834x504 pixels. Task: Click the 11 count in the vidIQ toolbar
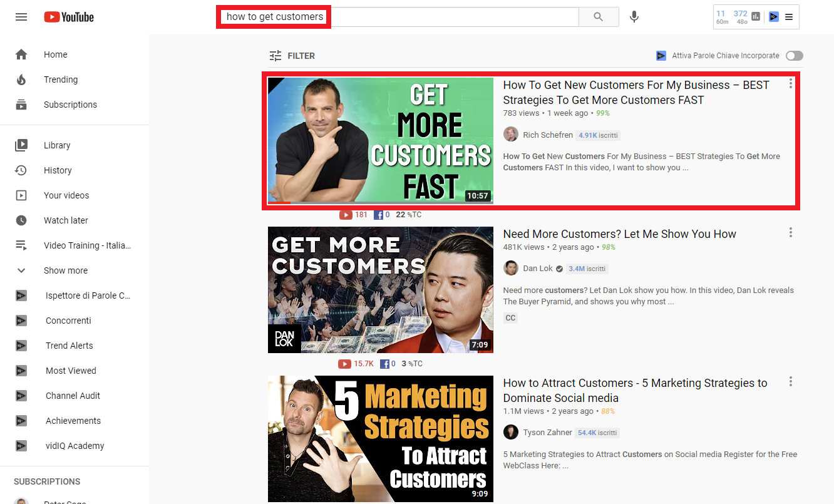click(x=721, y=14)
